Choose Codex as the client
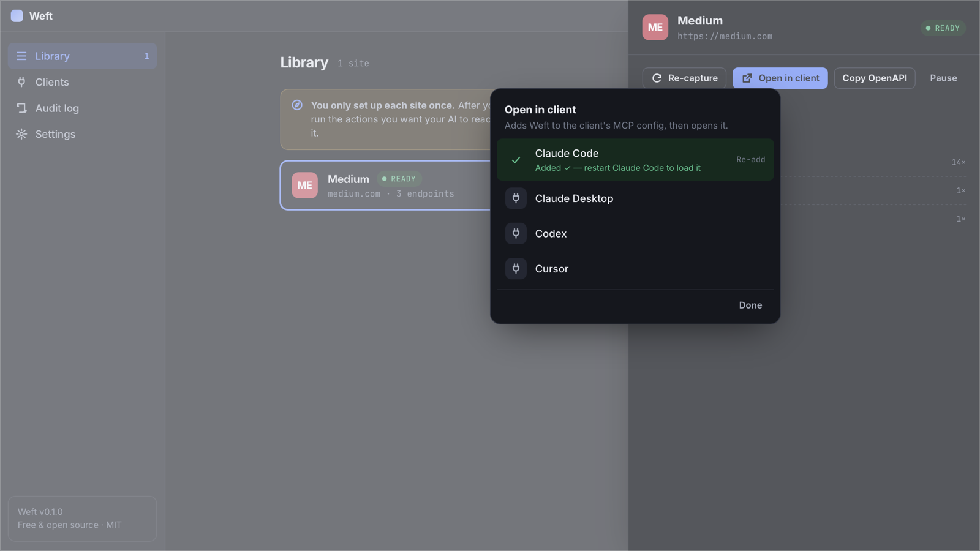Viewport: 980px width, 551px height. click(635, 233)
